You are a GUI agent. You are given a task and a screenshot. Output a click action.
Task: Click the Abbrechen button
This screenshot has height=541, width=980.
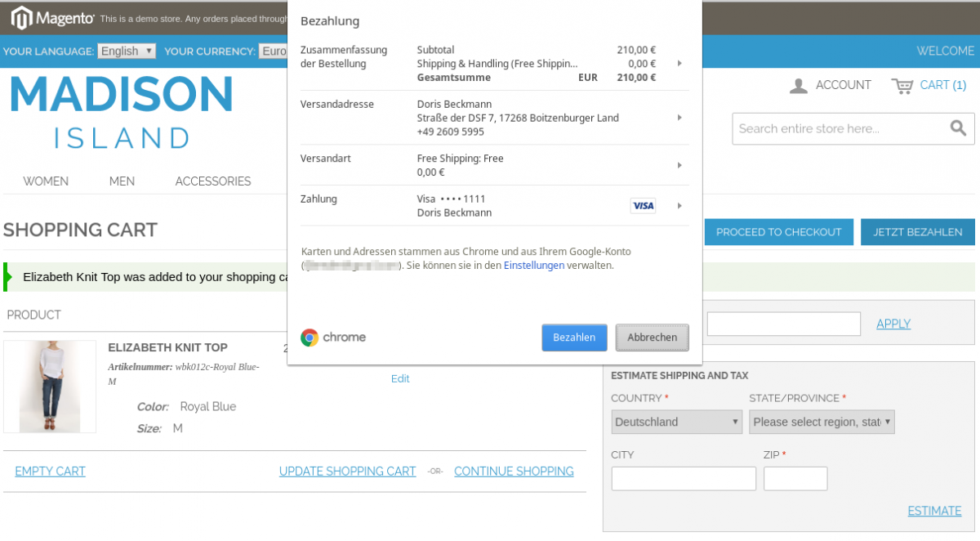pyautogui.click(x=653, y=338)
